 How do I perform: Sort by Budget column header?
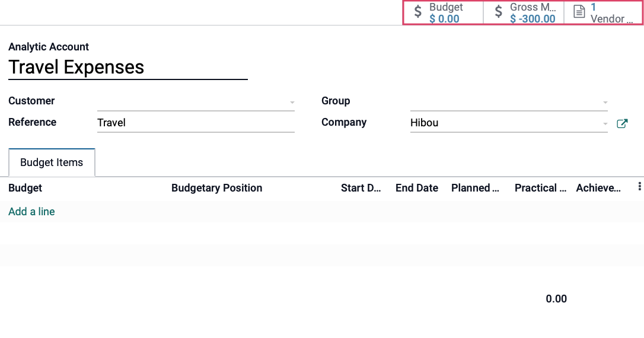tap(25, 188)
